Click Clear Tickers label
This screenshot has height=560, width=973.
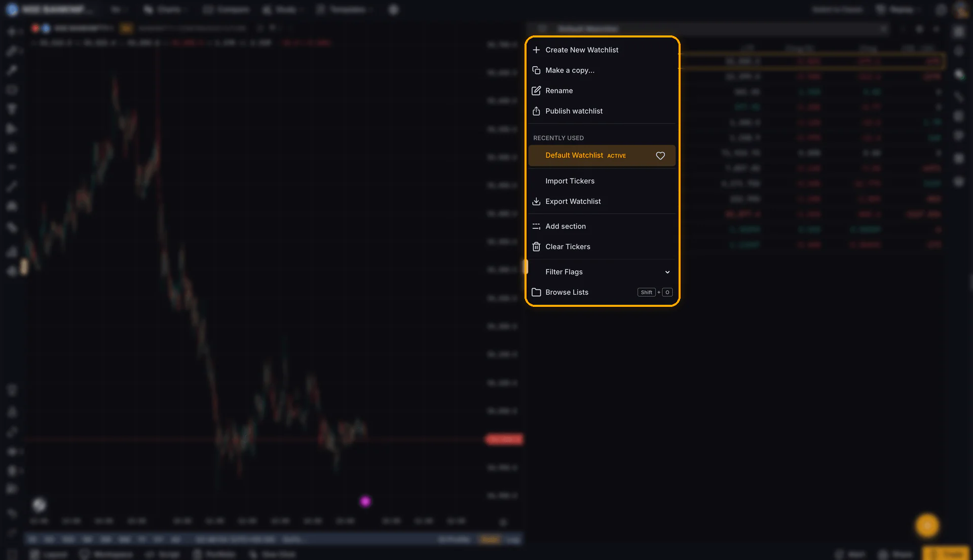[x=568, y=247]
